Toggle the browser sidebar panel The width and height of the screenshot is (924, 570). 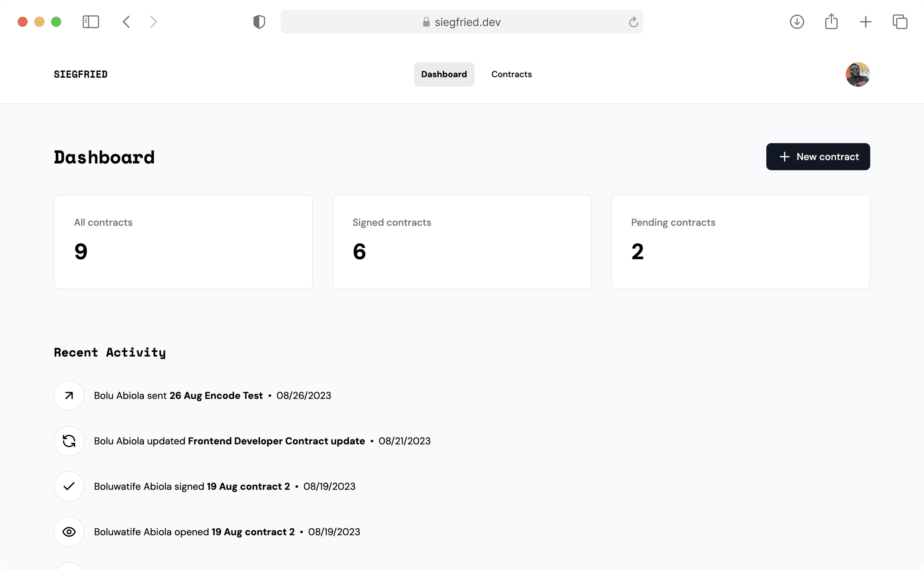coord(90,21)
